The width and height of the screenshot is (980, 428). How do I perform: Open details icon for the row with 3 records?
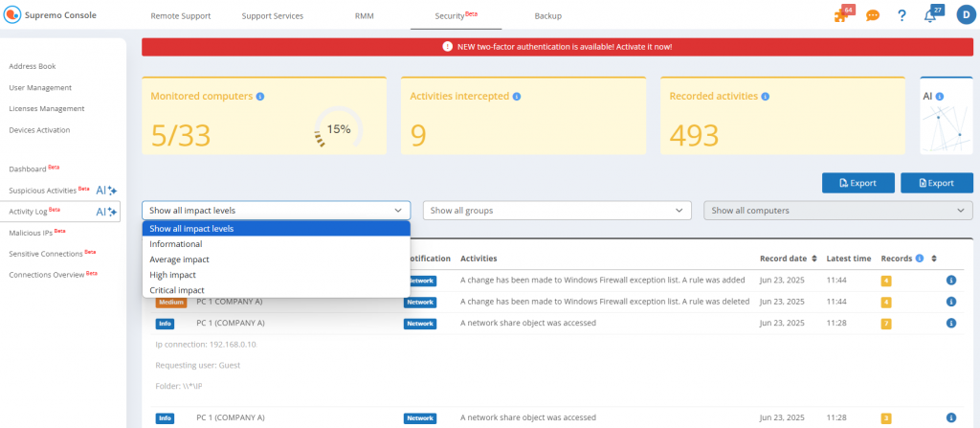[950, 417]
